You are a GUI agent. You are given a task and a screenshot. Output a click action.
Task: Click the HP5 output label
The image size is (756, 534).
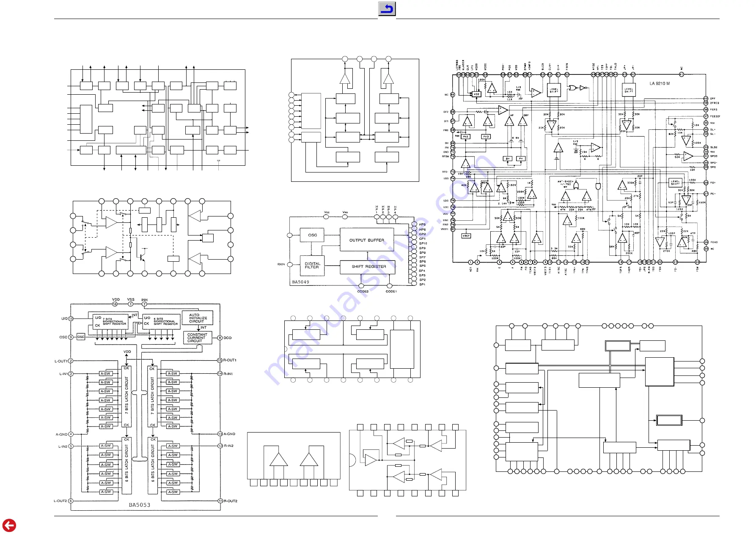(x=422, y=225)
